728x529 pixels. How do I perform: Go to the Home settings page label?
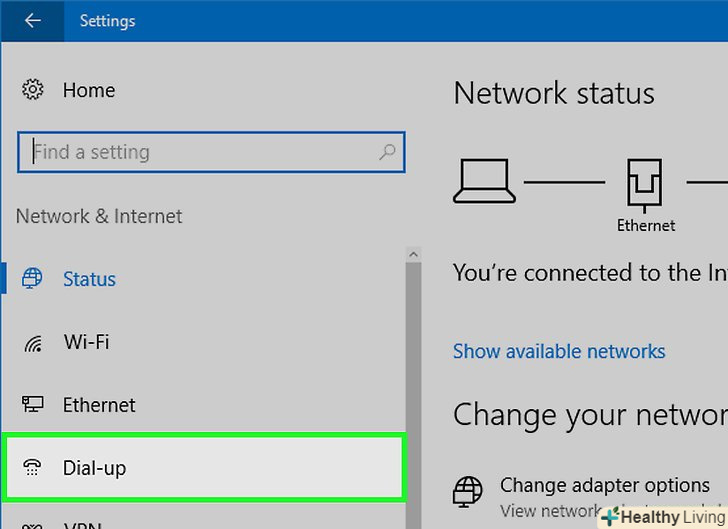(x=89, y=90)
